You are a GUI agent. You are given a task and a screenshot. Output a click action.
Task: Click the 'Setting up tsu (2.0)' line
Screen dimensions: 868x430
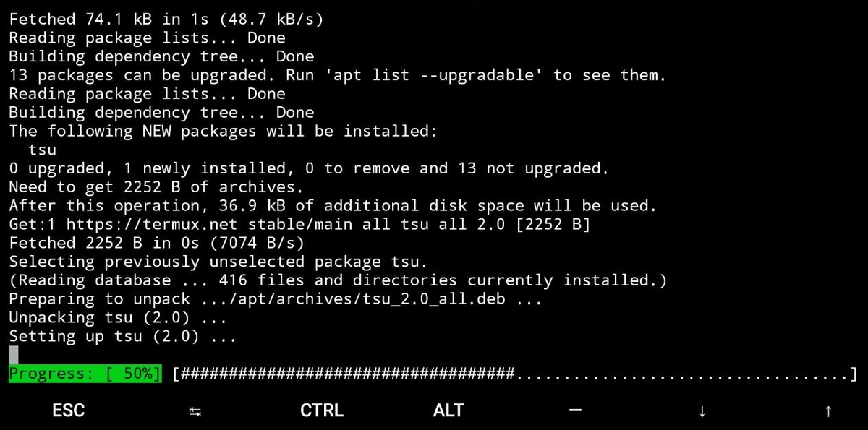pyautogui.click(x=122, y=336)
